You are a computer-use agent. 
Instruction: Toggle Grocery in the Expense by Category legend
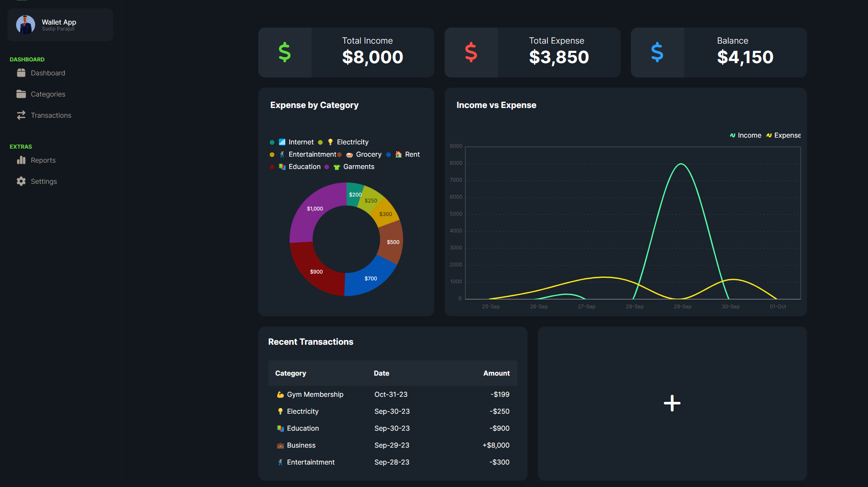click(x=363, y=154)
